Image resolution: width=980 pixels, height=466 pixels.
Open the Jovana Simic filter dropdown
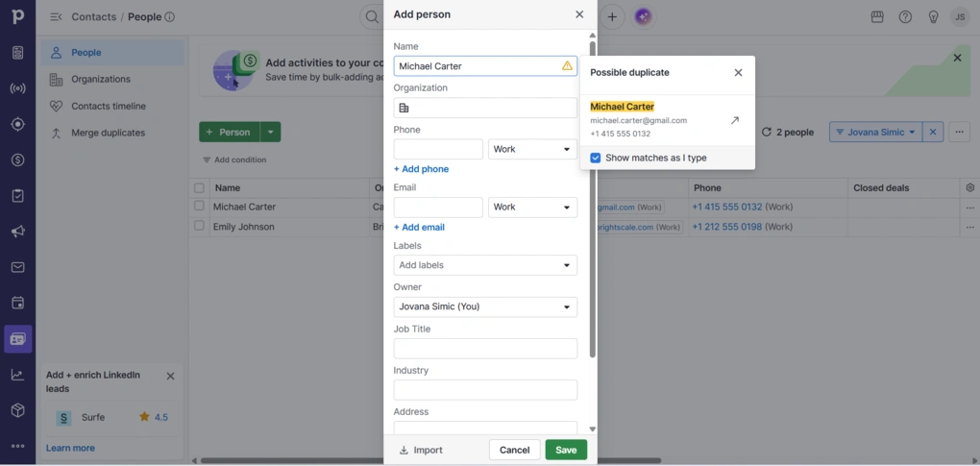point(875,132)
